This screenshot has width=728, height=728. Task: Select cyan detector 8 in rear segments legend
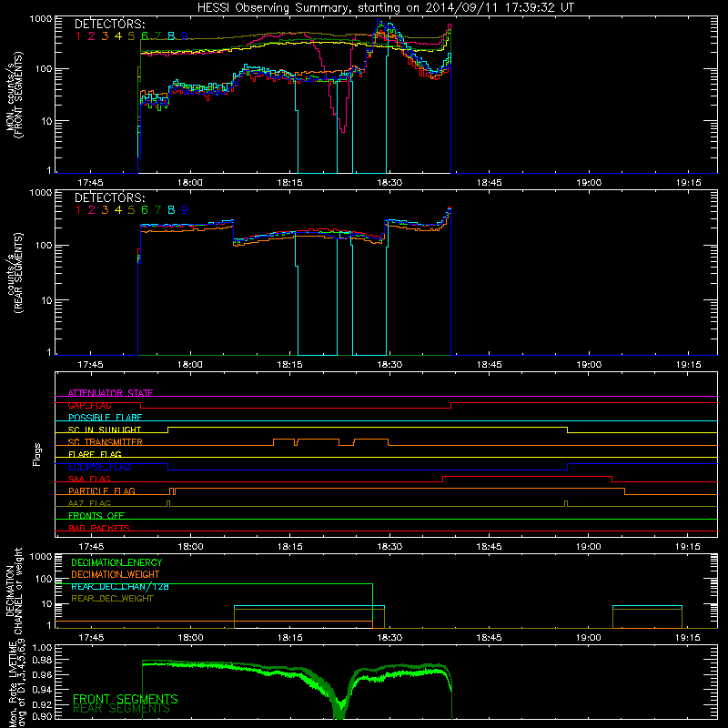click(171, 210)
